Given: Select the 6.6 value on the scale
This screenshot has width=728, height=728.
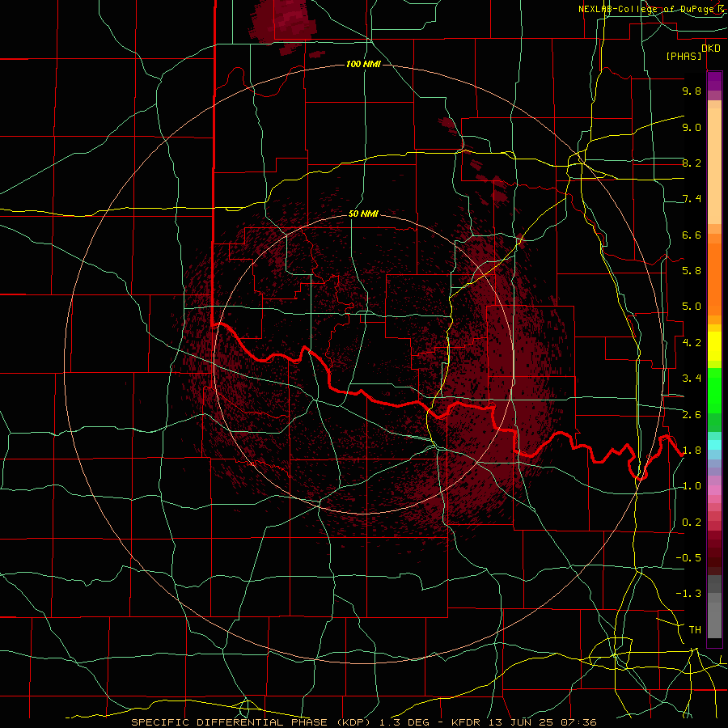Looking at the screenshot, I should point(692,235).
